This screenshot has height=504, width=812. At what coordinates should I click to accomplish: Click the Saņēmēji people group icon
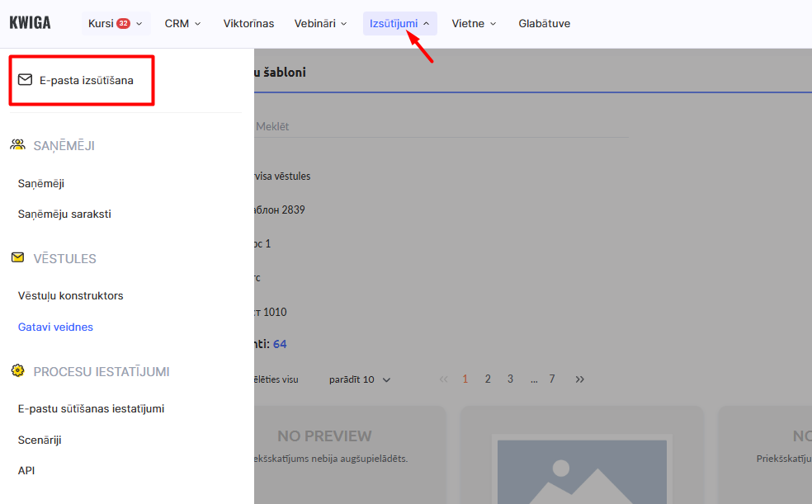pos(17,145)
